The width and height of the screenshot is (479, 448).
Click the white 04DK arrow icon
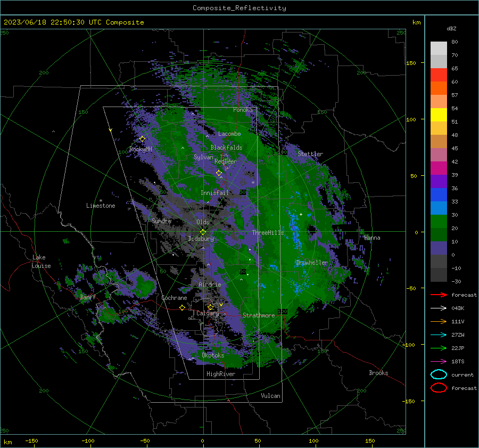point(439,308)
